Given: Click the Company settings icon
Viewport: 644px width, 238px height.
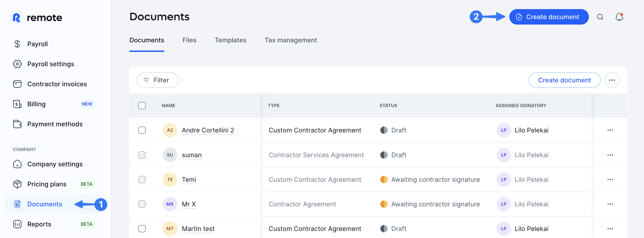Looking at the screenshot, I should [x=17, y=164].
